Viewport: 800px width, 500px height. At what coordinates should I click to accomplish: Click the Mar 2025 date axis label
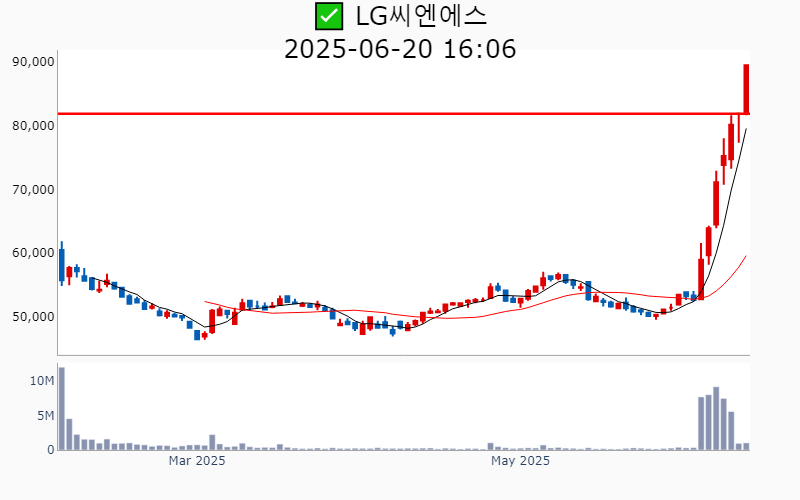(x=197, y=461)
